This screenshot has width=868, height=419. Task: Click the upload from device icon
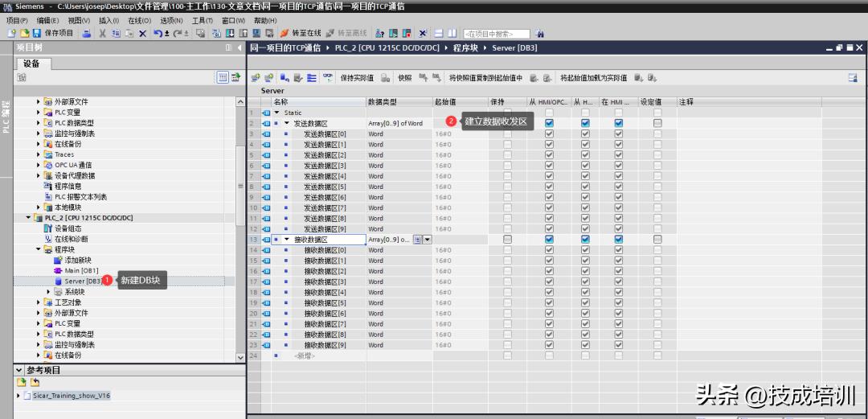click(x=243, y=33)
